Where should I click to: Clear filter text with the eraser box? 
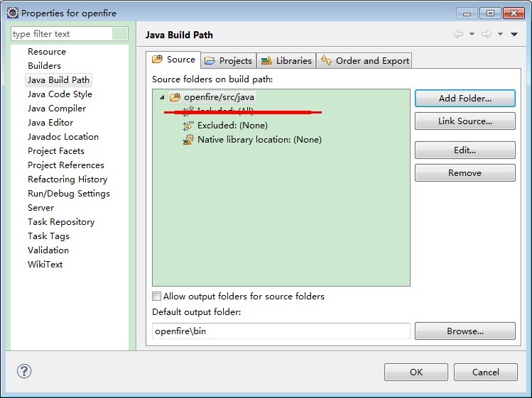pyautogui.click(x=120, y=34)
